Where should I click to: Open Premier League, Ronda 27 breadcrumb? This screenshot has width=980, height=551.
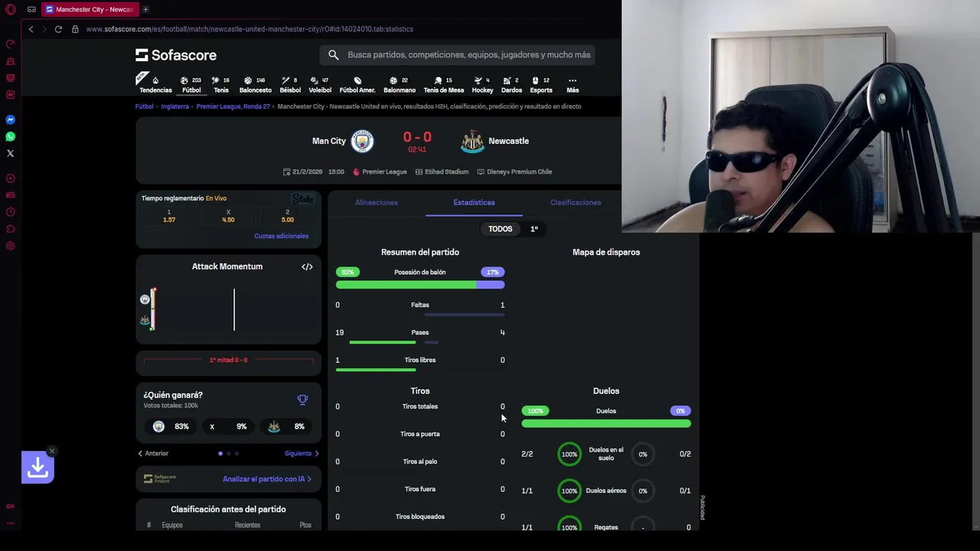[233, 106]
